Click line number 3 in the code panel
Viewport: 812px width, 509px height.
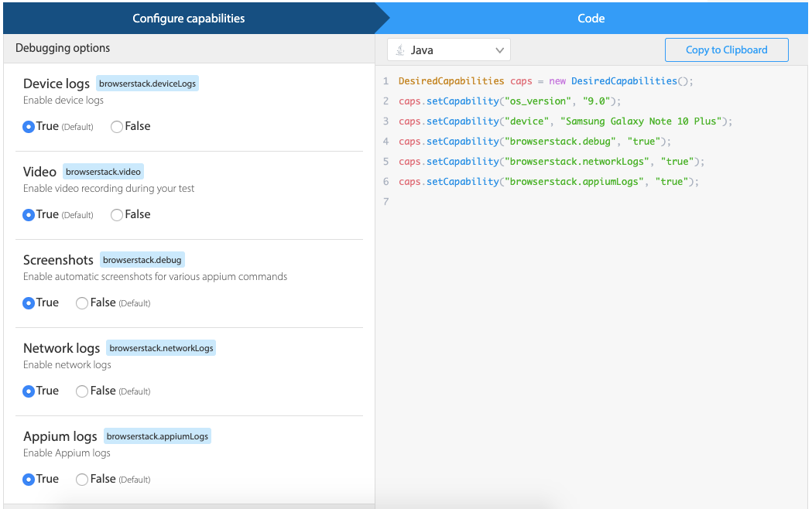pyautogui.click(x=385, y=121)
